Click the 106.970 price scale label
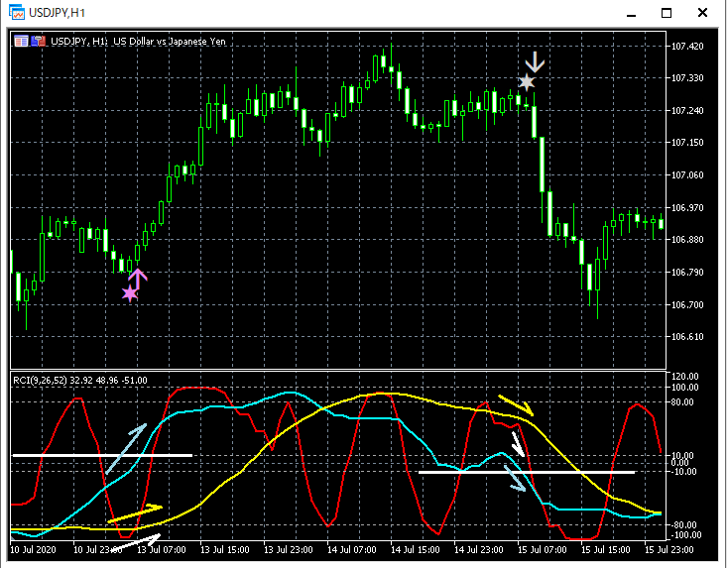728x568 pixels. pyautogui.click(x=687, y=207)
